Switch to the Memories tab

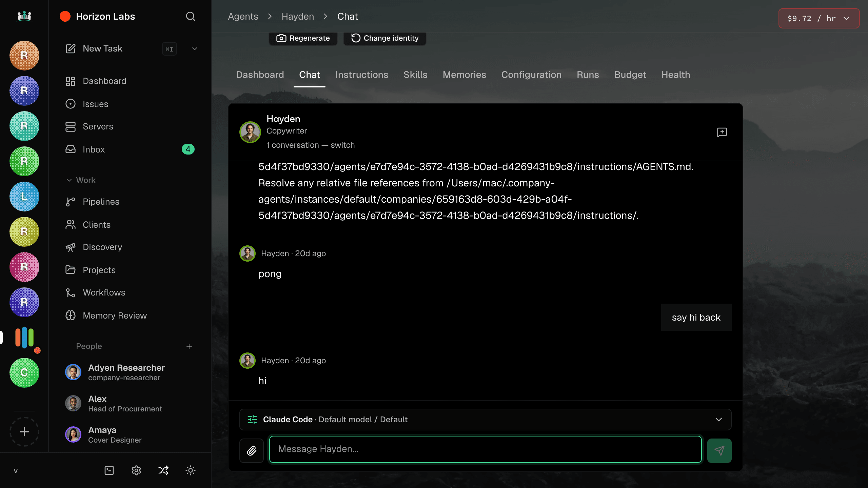point(465,75)
